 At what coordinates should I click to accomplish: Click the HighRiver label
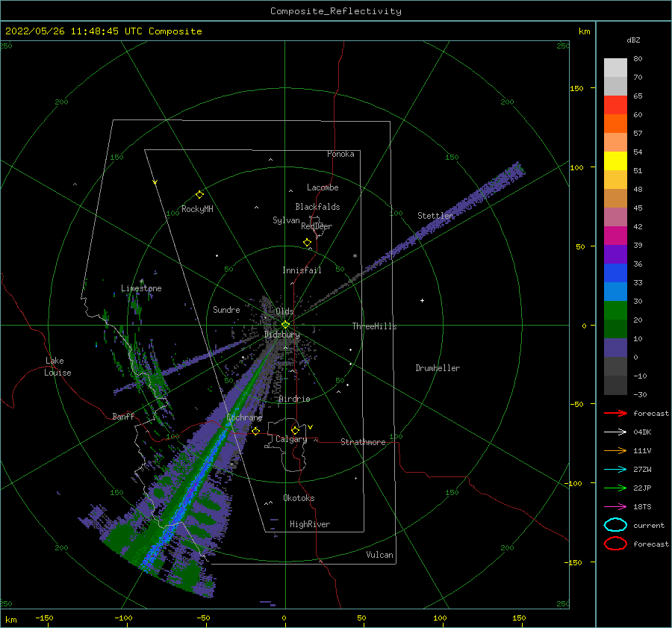tap(310, 524)
